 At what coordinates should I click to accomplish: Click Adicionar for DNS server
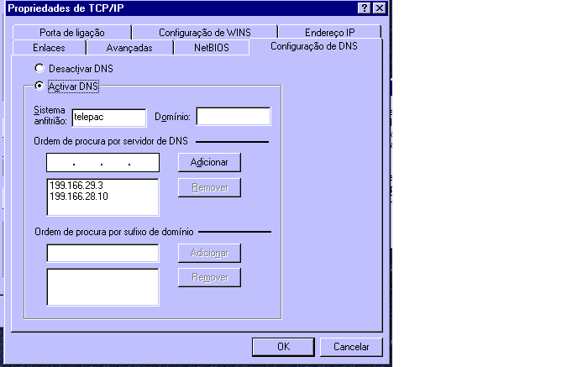pyautogui.click(x=209, y=162)
